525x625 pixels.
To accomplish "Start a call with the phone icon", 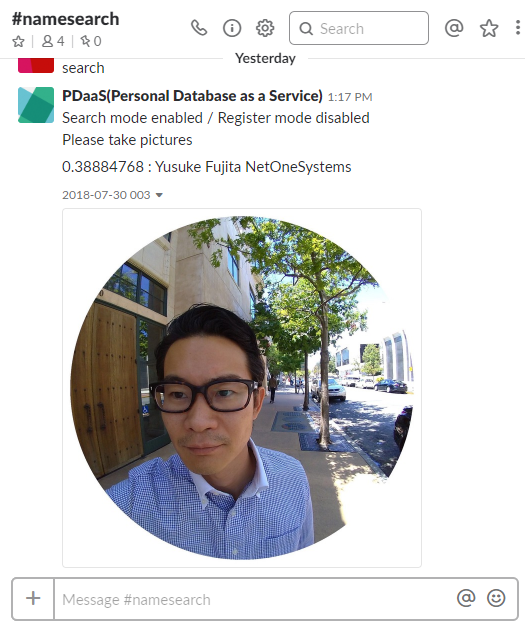I will tap(199, 28).
